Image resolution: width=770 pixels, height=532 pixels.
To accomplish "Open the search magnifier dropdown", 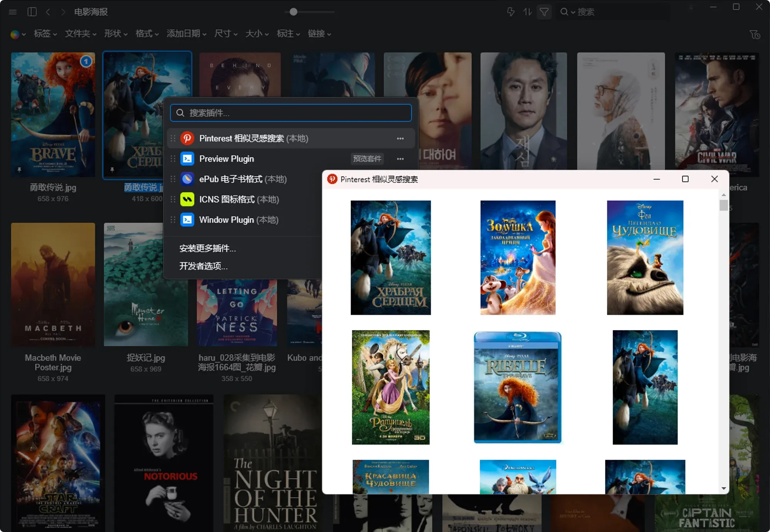I will tap(567, 12).
